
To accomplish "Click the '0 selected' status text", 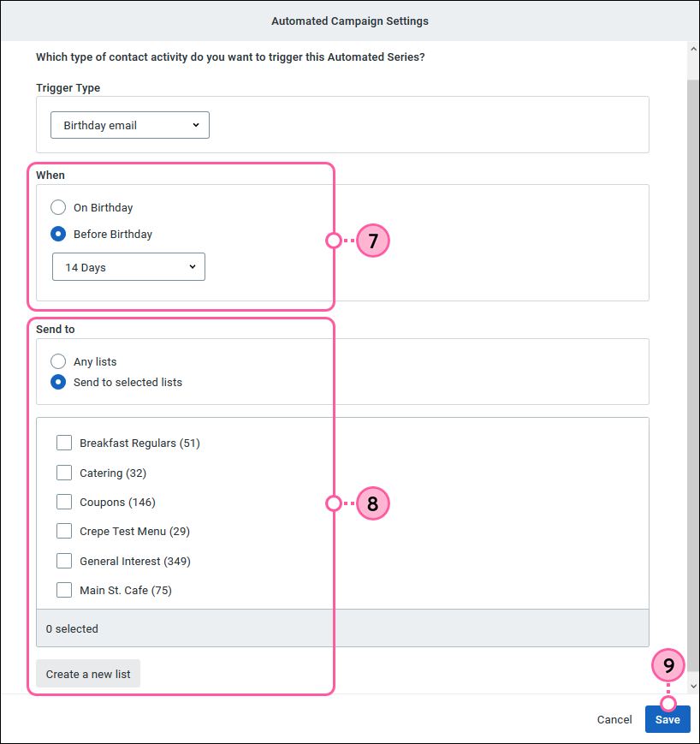I will (x=72, y=628).
